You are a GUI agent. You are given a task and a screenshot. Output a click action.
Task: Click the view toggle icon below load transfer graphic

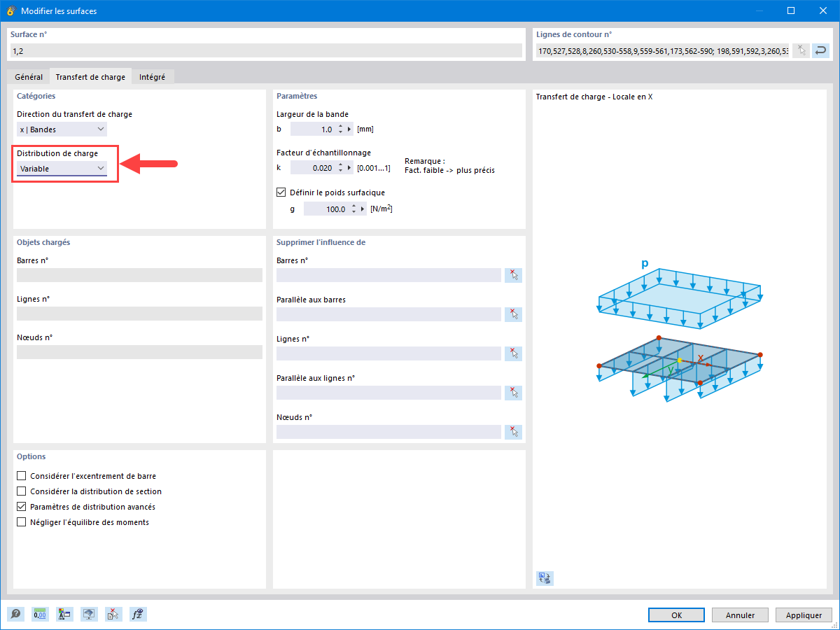pos(545,578)
